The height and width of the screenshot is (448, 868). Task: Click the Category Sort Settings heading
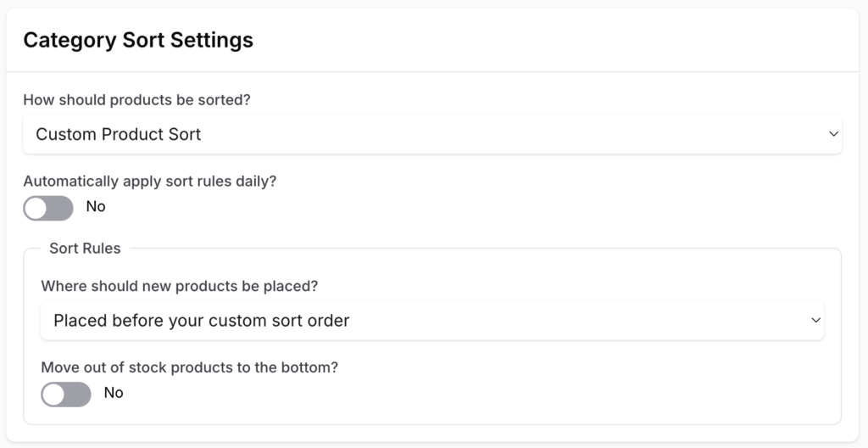tap(138, 40)
